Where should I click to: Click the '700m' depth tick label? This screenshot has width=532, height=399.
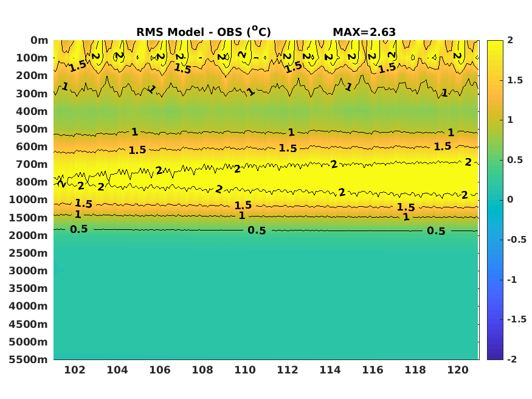click(x=32, y=164)
